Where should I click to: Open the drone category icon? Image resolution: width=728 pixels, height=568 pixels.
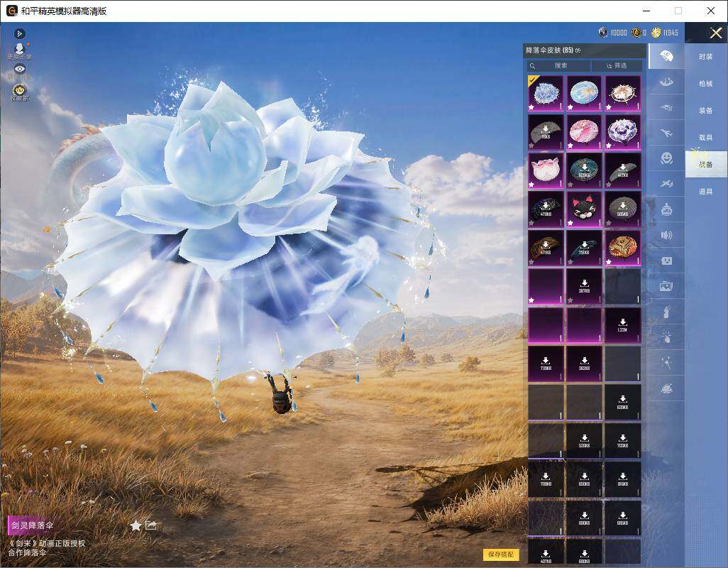tap(666, 108)
